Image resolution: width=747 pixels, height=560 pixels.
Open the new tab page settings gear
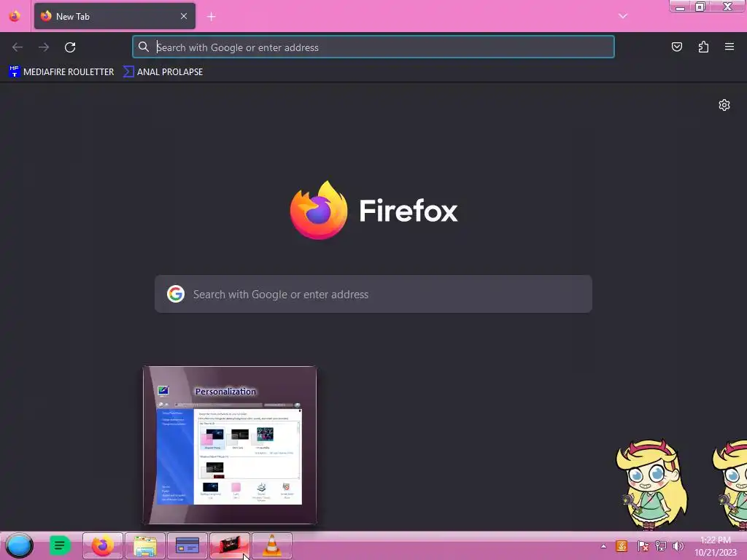[x=724, y=105]
